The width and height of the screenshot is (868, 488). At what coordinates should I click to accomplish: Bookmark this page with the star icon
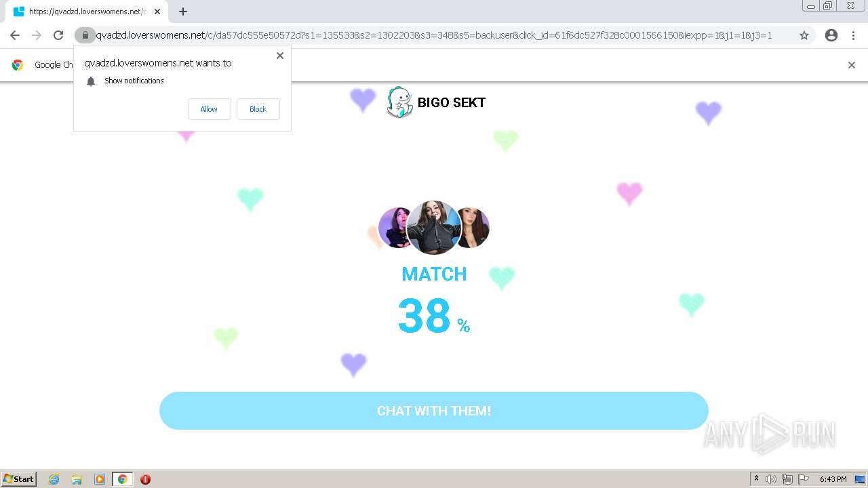click(804, 35)
